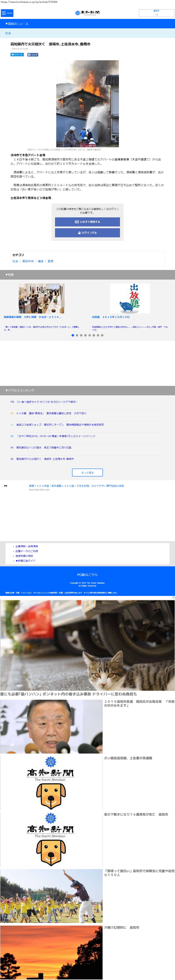Open the fire scene article photo
Screen dimensions: 175x980
tap(87, 104)
